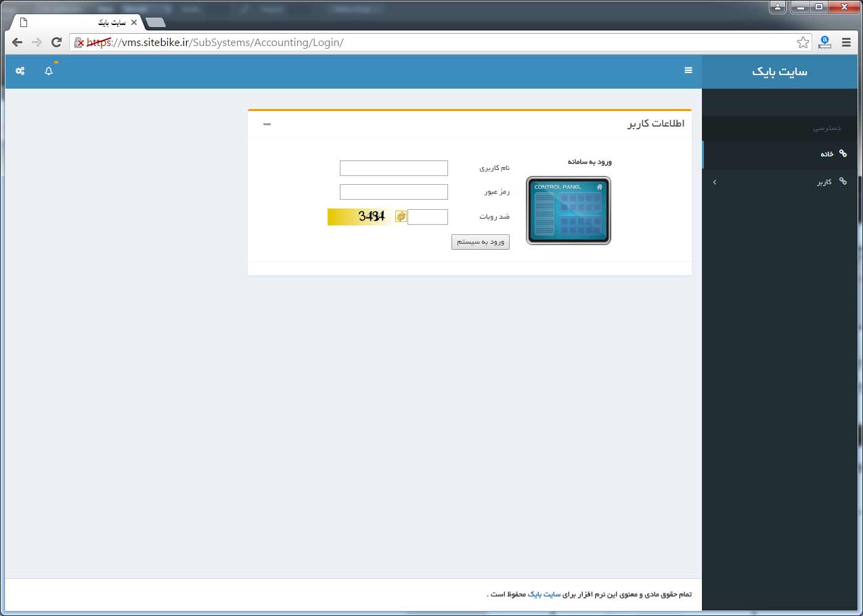Expand the کاربر submenu chevron

pos(715,182)
